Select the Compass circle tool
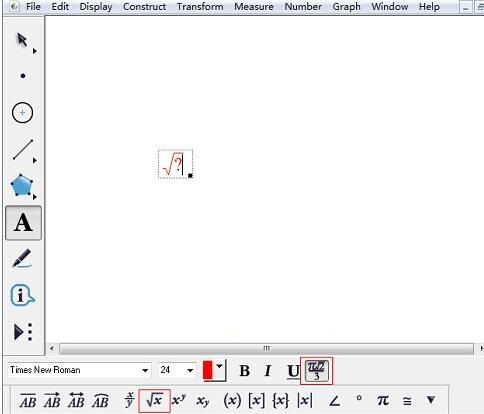 [22, 113]
